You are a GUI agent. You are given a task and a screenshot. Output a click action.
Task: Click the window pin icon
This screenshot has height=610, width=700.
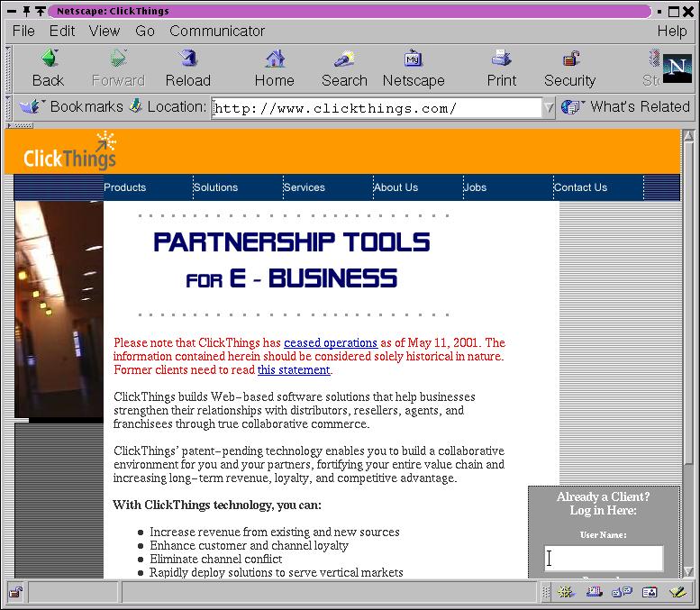pyautogui.click(x=26, y=11)
